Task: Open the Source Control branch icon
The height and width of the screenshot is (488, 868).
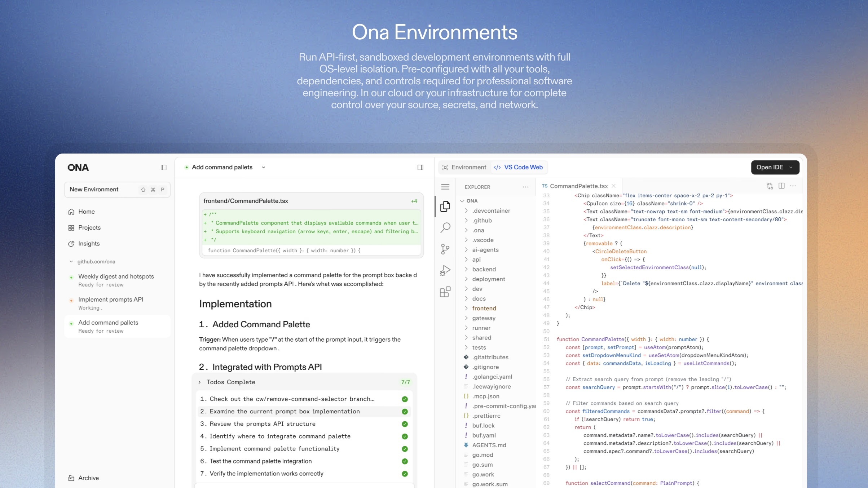Action: point(445,249)
